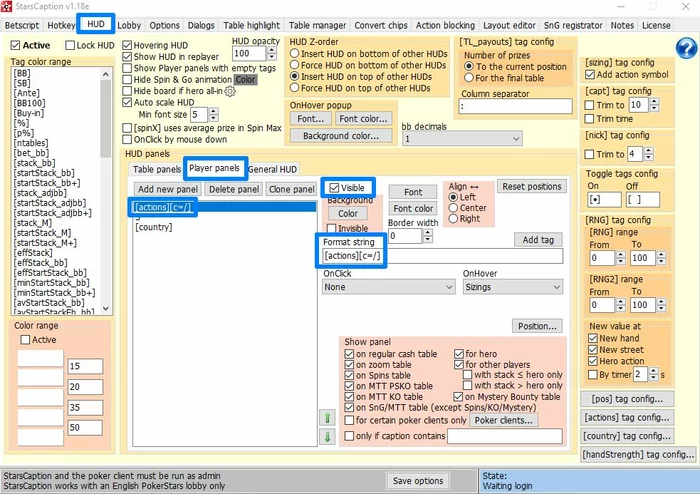700x494 pixels.
Task: Open the Table highlight tab
Action: 251,25
